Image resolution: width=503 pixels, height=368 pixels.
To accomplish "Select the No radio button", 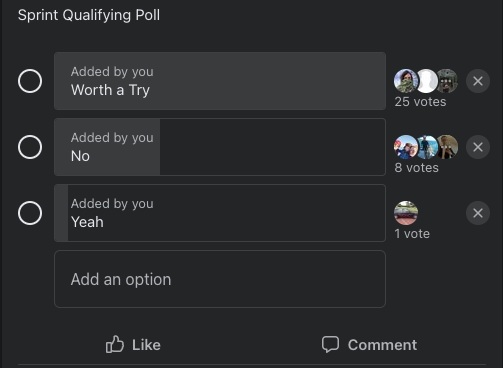I will click(30, 147).
